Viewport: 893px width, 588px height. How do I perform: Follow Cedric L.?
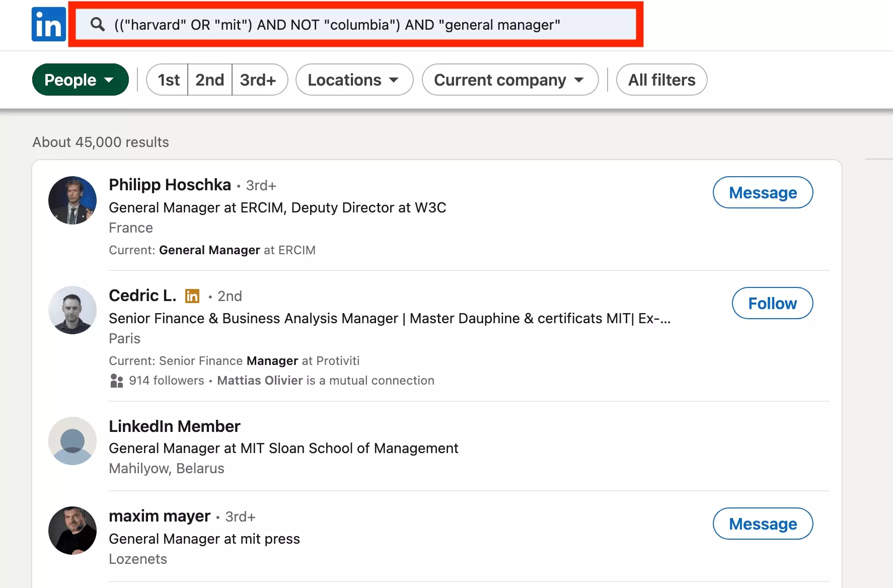tap(772, 303)
